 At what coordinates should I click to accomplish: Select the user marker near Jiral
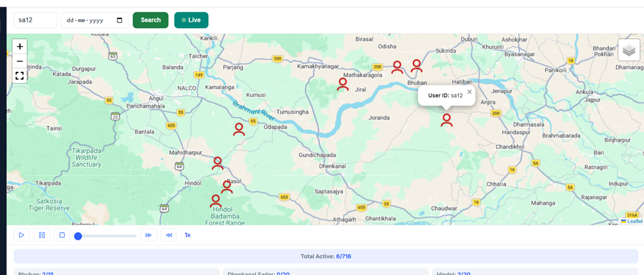coord(343,84)
